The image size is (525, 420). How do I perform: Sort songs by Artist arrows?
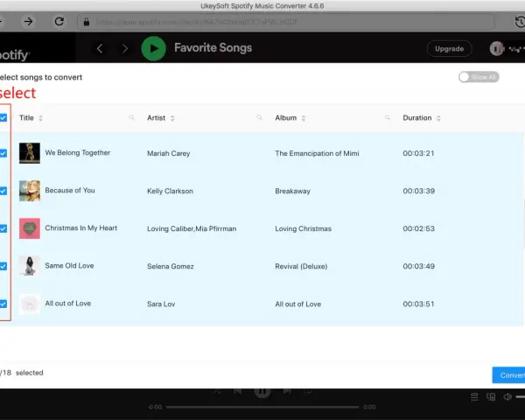point(172,118)
